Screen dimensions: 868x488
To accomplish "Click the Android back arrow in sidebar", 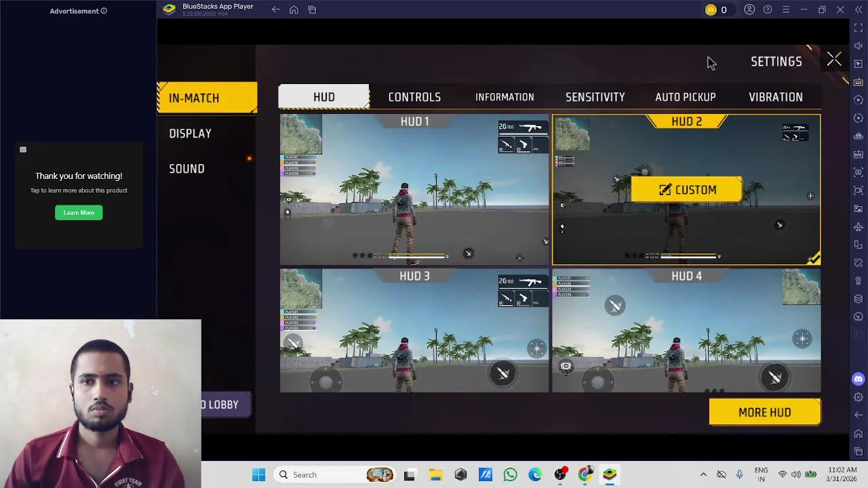I will [x=859, y=415].
